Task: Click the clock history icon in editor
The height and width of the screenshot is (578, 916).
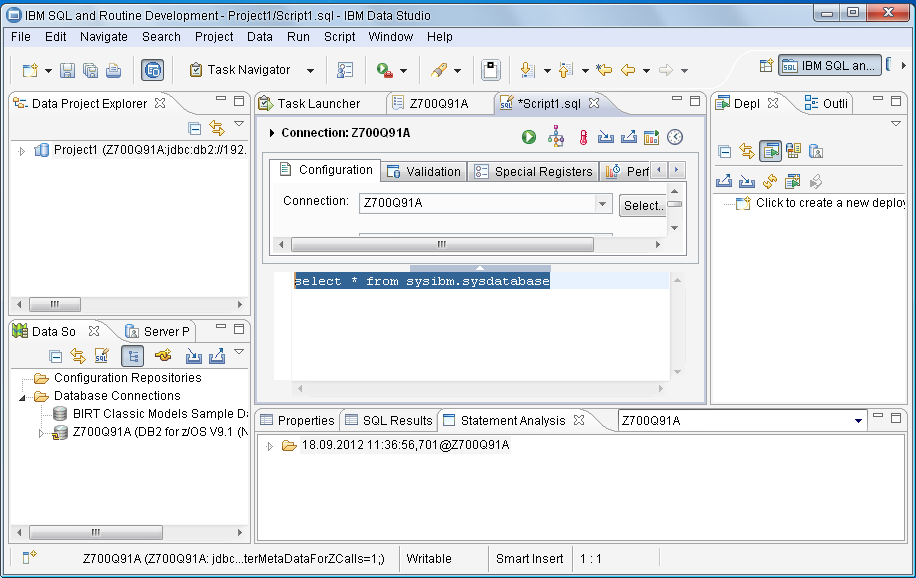Action: (x=675, y=137)
